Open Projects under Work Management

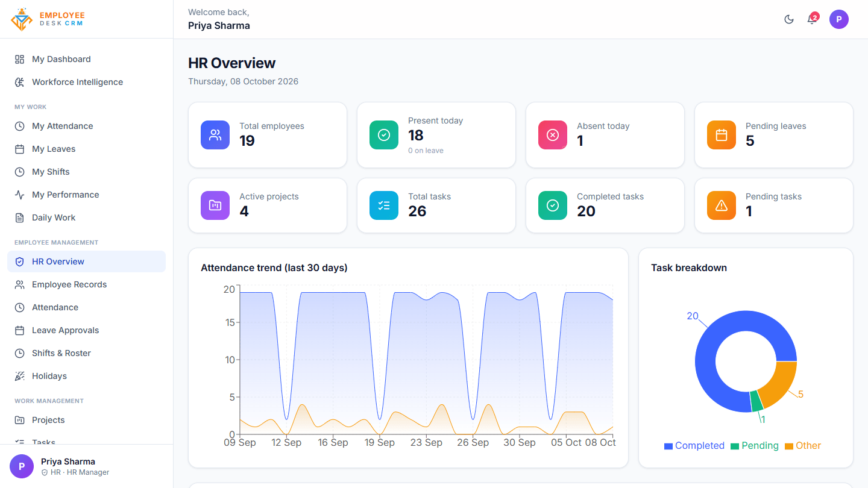86,420
